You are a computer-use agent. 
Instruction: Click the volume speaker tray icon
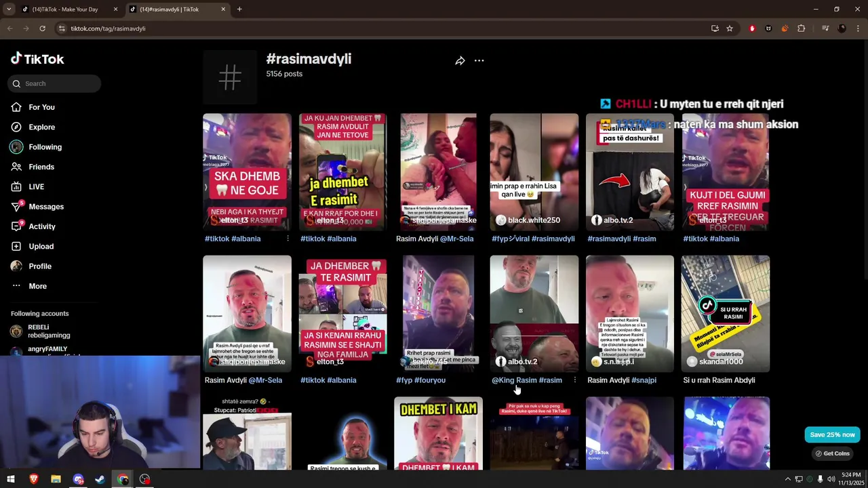pyautogui.click(x=831, y=479)
